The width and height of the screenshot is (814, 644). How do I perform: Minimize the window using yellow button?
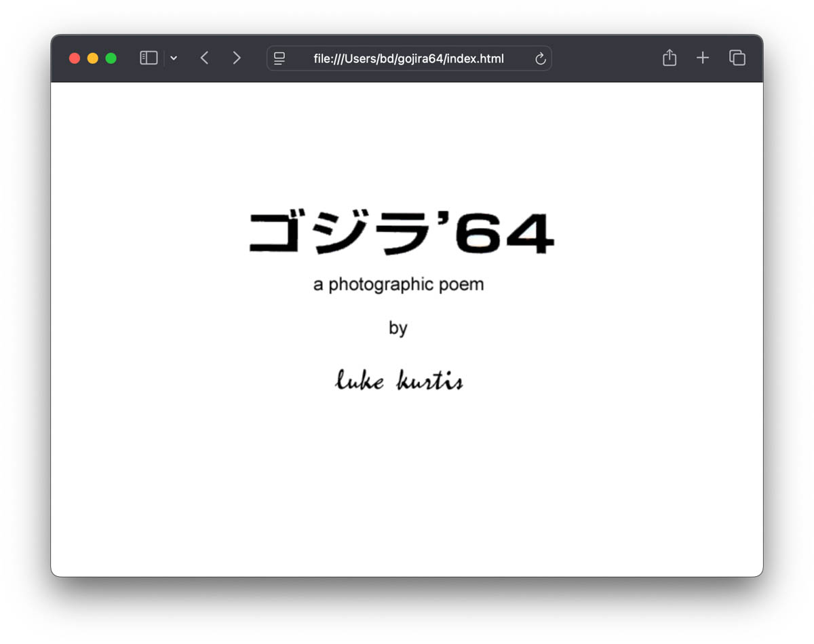pyautogui.click(x=93, y=58)
